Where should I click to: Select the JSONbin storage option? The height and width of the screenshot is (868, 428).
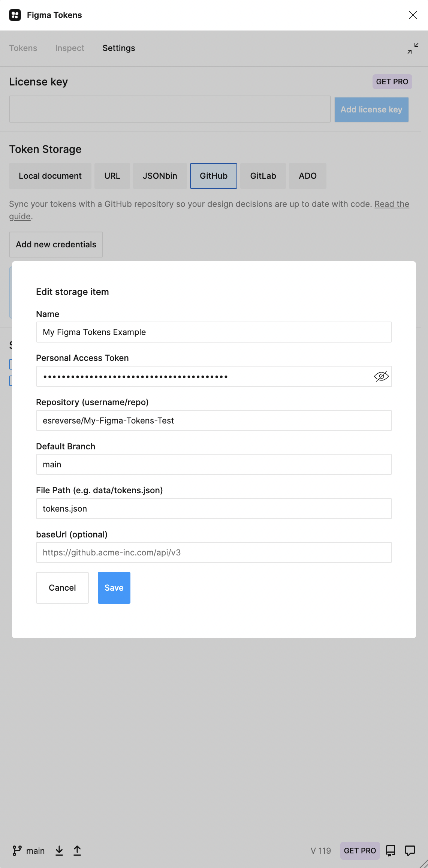tap(160, 176)
